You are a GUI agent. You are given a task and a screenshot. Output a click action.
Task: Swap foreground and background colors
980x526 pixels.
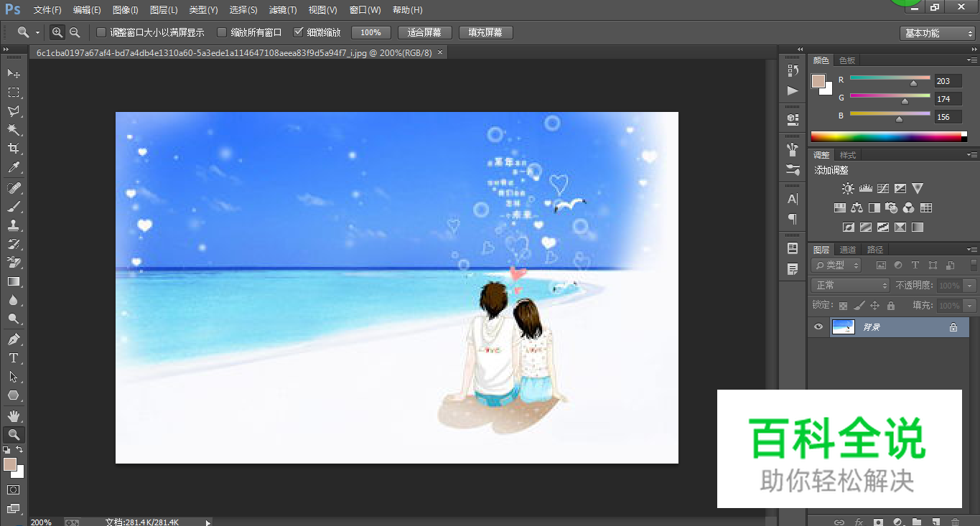[20, 449]
